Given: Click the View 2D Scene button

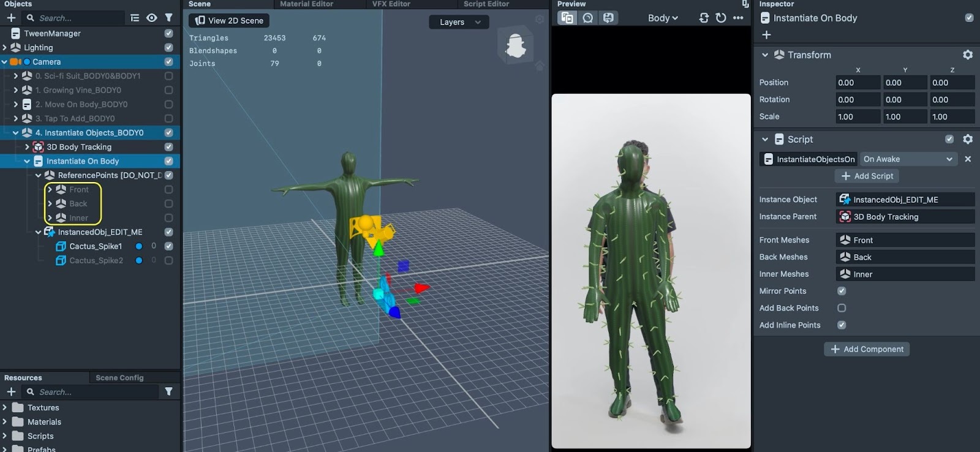Looking at the screenshot, I should tap(229, 20).
